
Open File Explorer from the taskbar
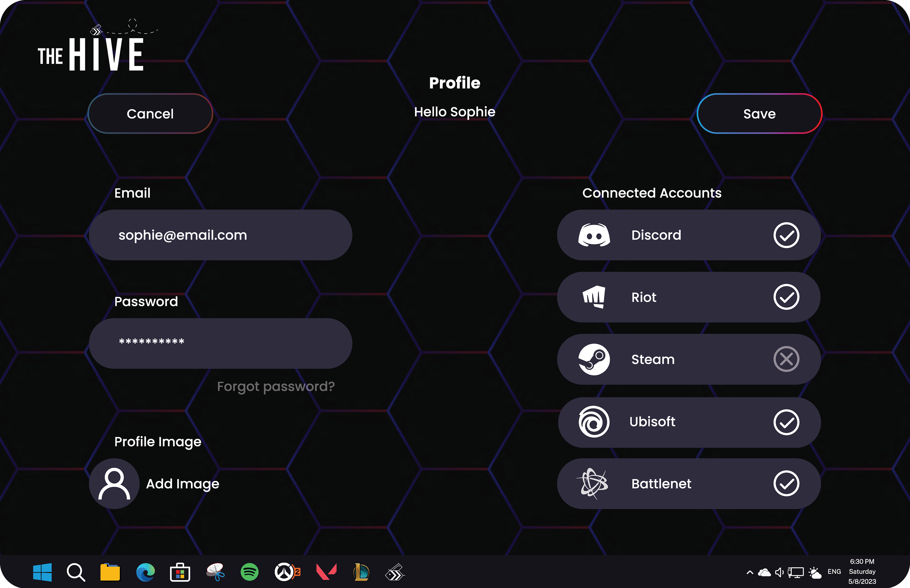click(110, 572)
